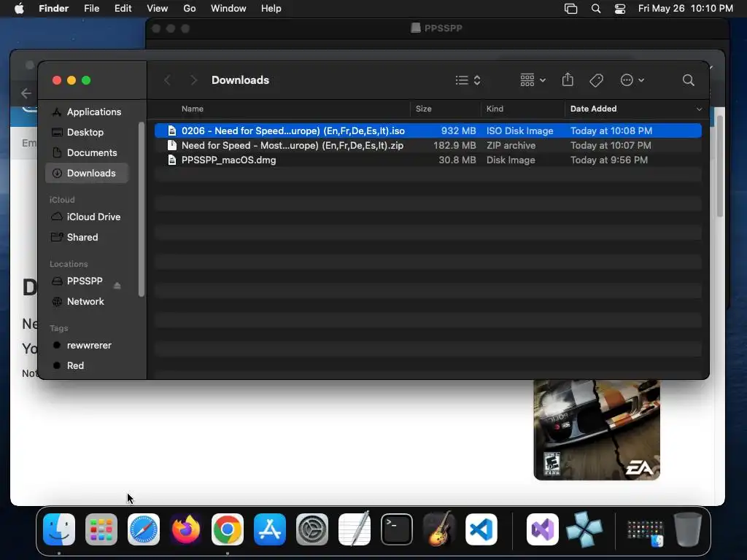Select PPSSPP_macOS.dmg file
This screenshot has height=560, width=747.
tap(427, 160)
